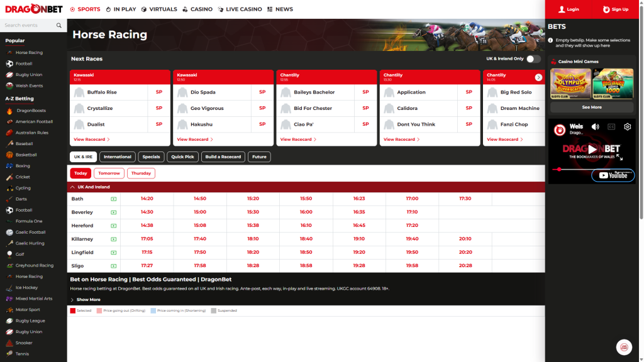Image resolution: width=644 pixels, height=362 pixels.
Task: Open the live chat support bubble
Action: 624,347
